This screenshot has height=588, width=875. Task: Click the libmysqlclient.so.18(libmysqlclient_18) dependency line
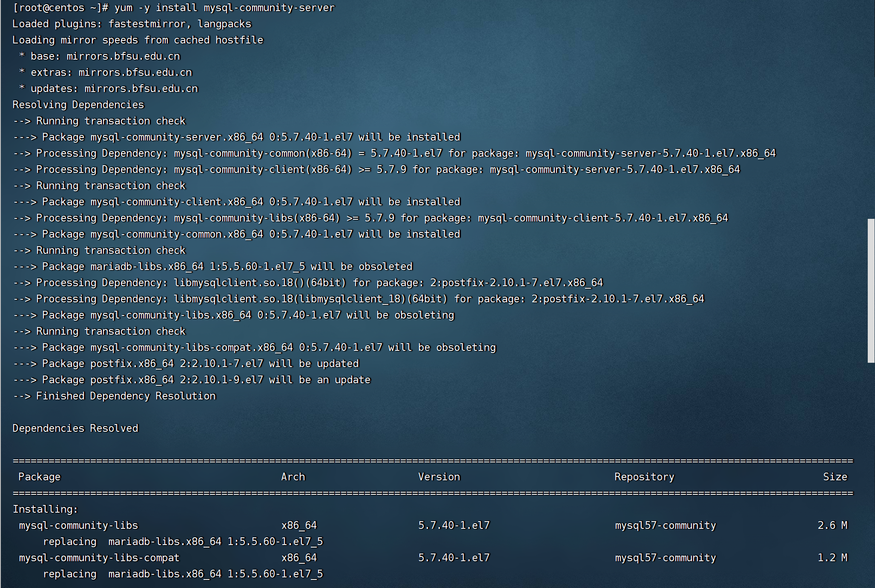[x=359, y=299]
